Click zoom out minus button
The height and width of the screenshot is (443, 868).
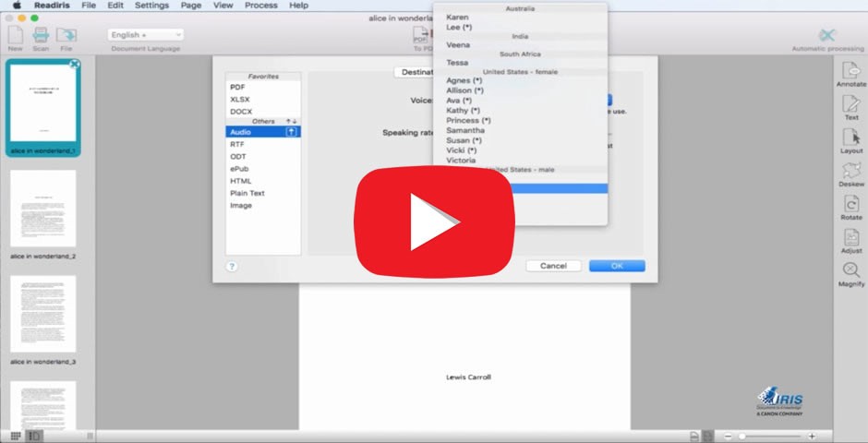click(728, 437)
